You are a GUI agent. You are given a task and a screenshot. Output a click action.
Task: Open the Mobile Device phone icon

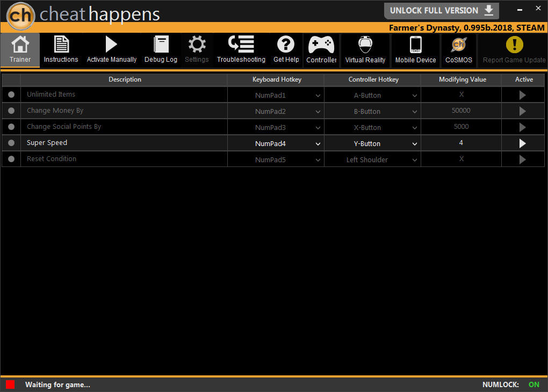coord(415,45)
